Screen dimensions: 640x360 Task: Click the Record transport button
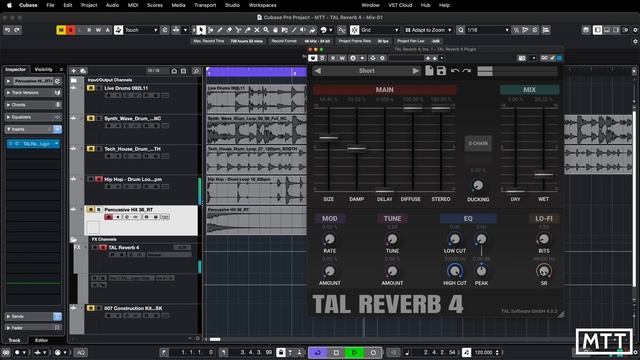pos(373,352)
